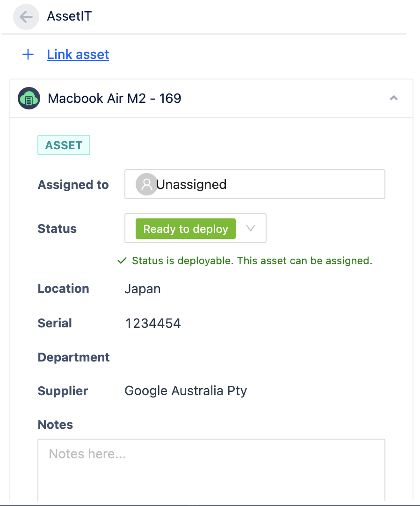
Task: Click the Assigned to field label
Action: point(73,185)
